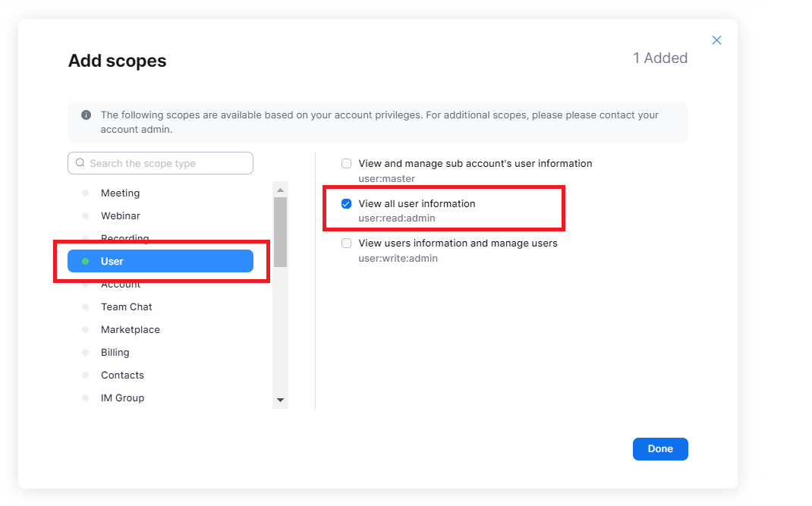This screenshot has width=812, height=506.
Task: Click the scope list scroll down arrow
Action: click(x=280, y=400)
